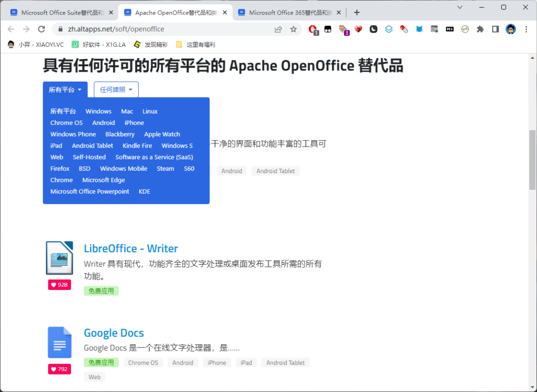The image size is (537, 392).
Task: Choose Linux in platform menu
Action: click(150, 111)
